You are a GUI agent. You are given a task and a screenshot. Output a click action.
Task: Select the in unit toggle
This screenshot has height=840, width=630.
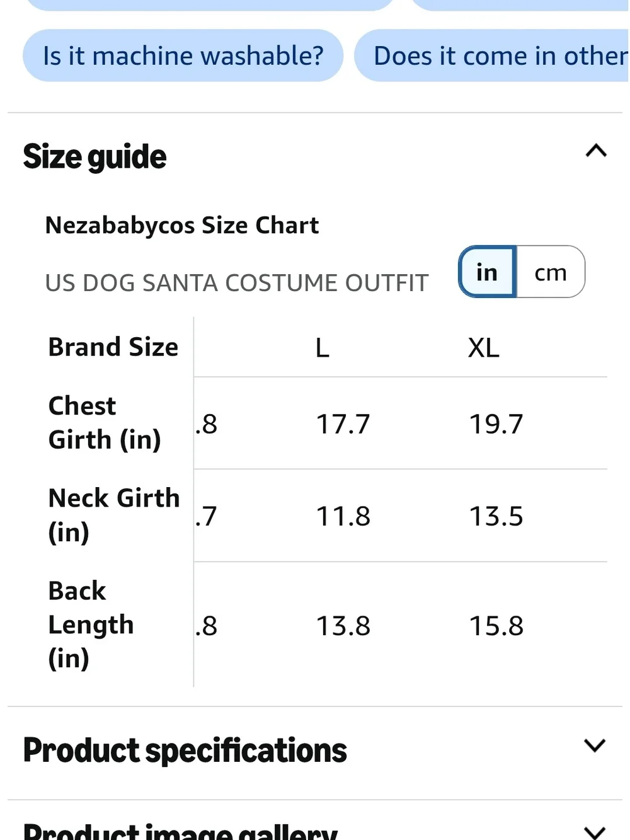pos(488,272)
